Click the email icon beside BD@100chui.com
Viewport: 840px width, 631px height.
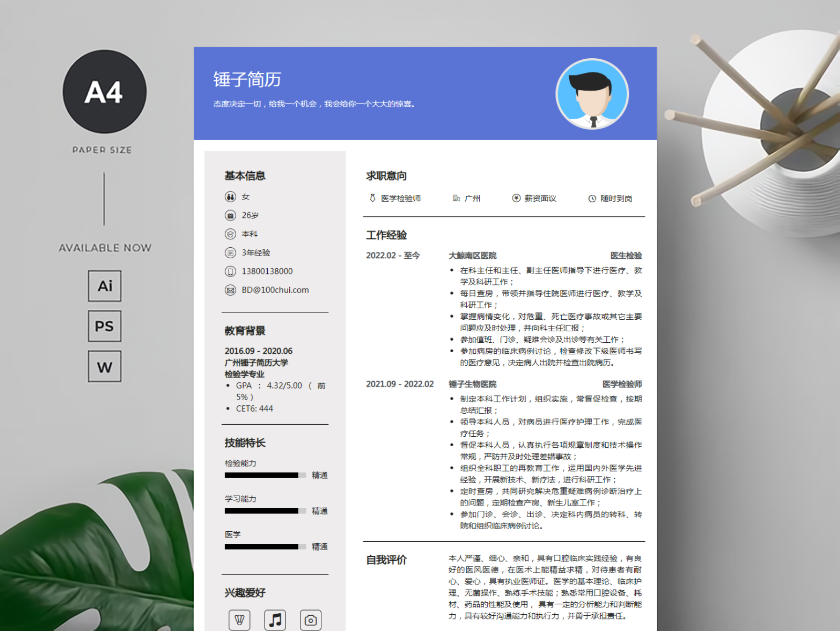(x=230, y=290)
